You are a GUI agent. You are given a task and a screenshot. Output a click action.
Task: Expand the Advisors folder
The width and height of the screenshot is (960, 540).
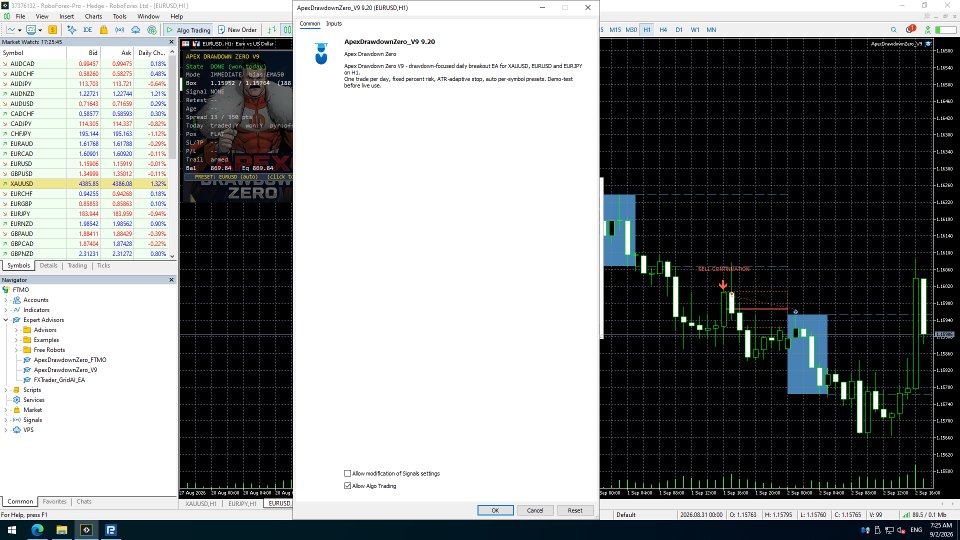[x=17, y=330]
